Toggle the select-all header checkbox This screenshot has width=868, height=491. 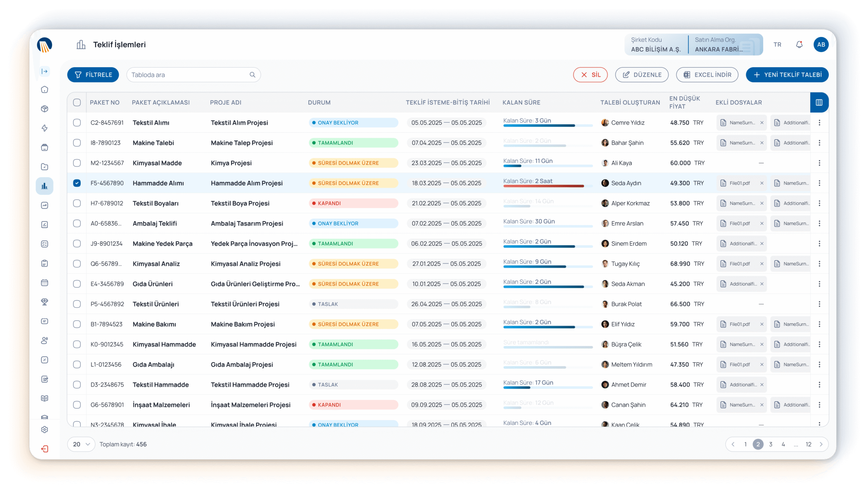click(x=77, y=102)
